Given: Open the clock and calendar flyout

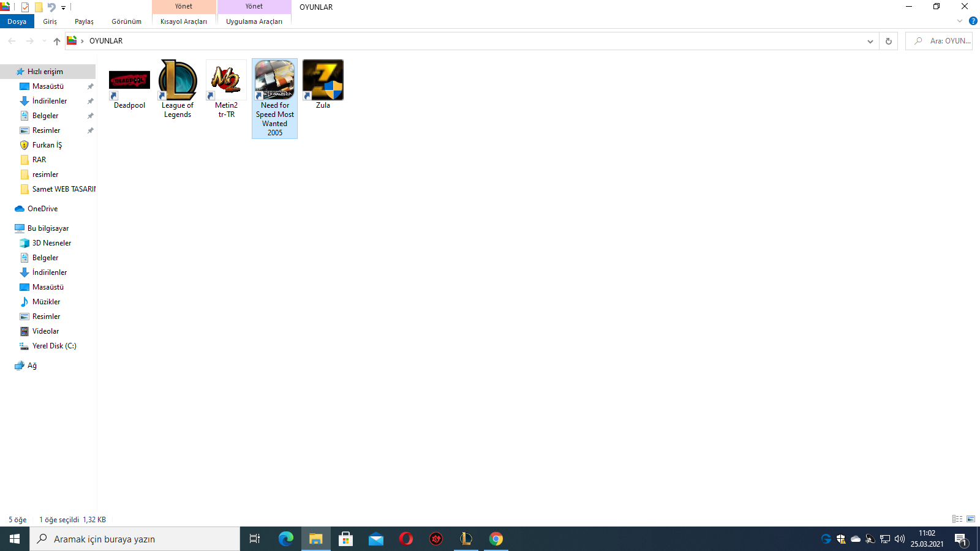Looking at the screenshot, I should pyautogui.click(x=927, y=539).
